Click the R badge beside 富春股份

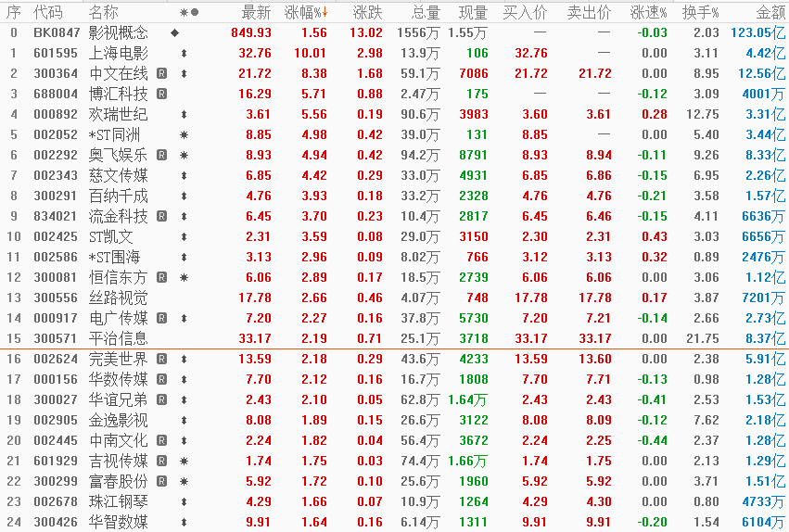[161, 481]
